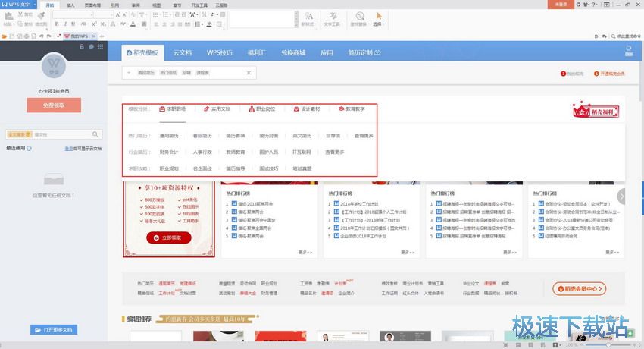644x349 pixels.
Task: Open the 插入 ribbon tab
Action: click(70, 5)
